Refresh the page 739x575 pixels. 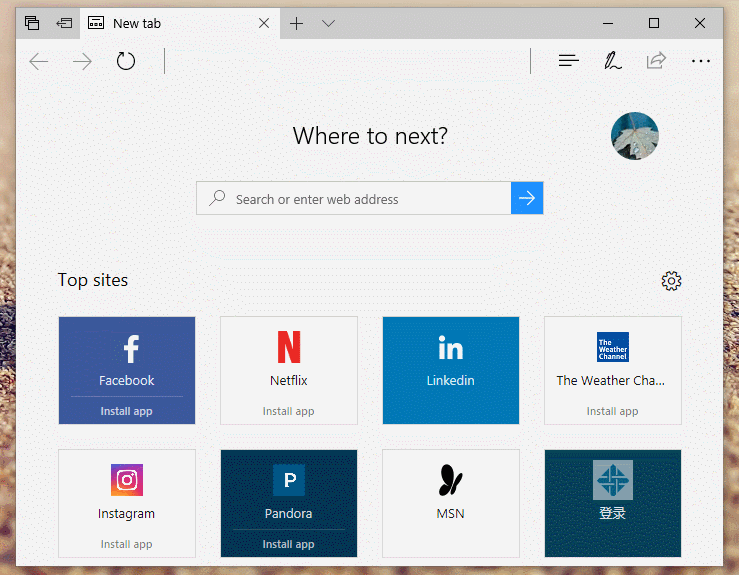pyautogui.click(x=126, y=61)
